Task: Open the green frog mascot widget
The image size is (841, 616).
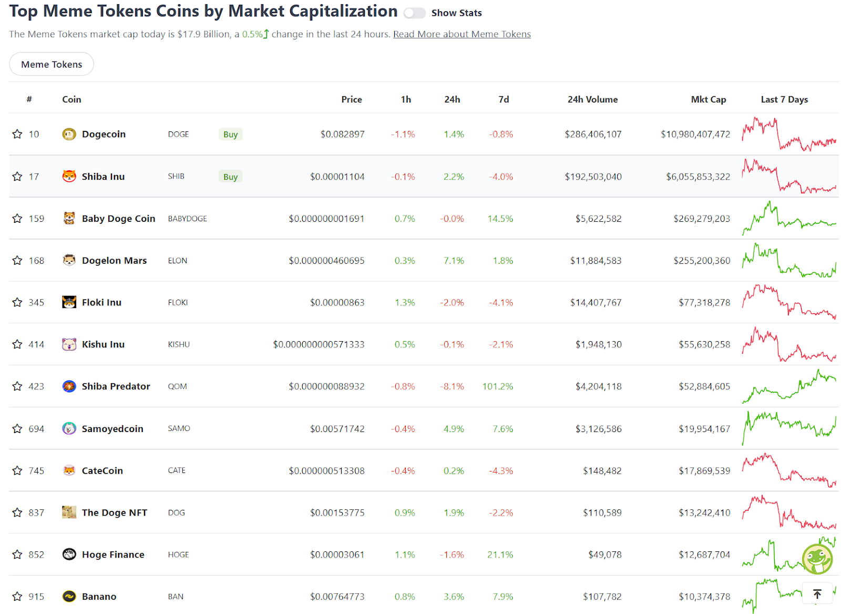Action: pyautogui.click(x=817, y=559)
